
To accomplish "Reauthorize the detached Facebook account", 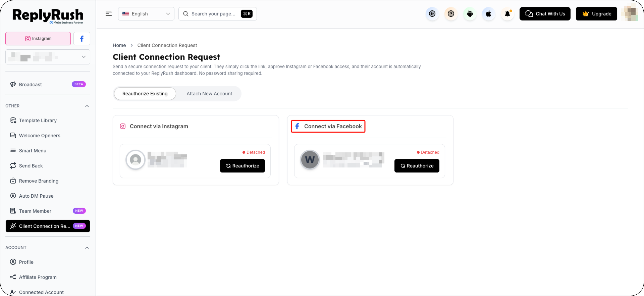I will 417,166.
